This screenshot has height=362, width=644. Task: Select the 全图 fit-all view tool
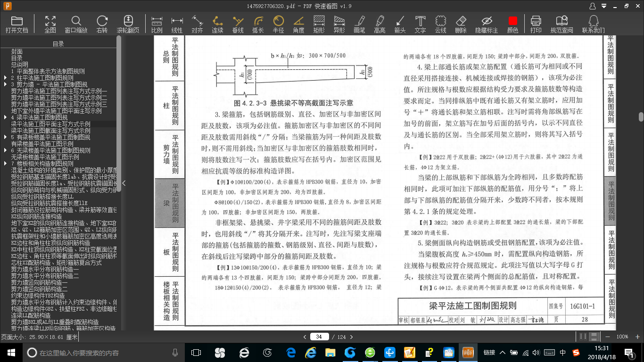coord(50,24)
